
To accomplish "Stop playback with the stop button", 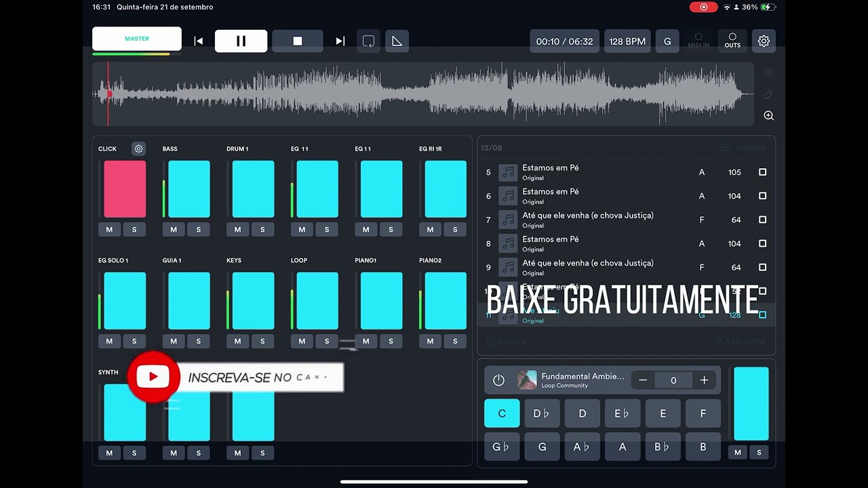I will (297, 41).
